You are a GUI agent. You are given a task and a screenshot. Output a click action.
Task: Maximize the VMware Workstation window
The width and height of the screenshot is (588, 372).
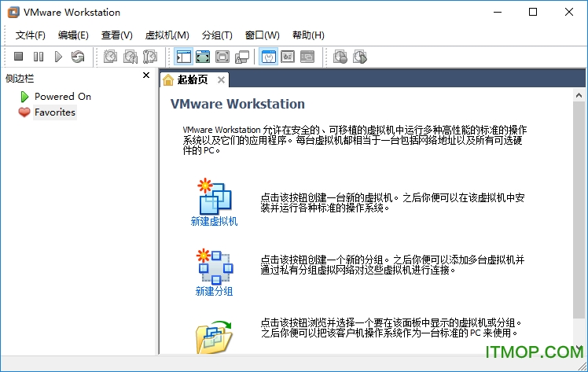[533, 12]
